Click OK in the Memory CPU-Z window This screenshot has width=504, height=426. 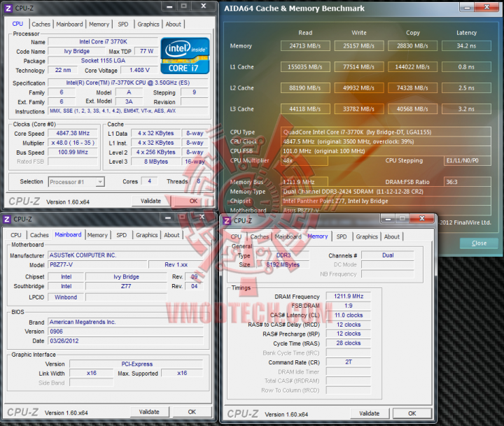click(412, 413)
